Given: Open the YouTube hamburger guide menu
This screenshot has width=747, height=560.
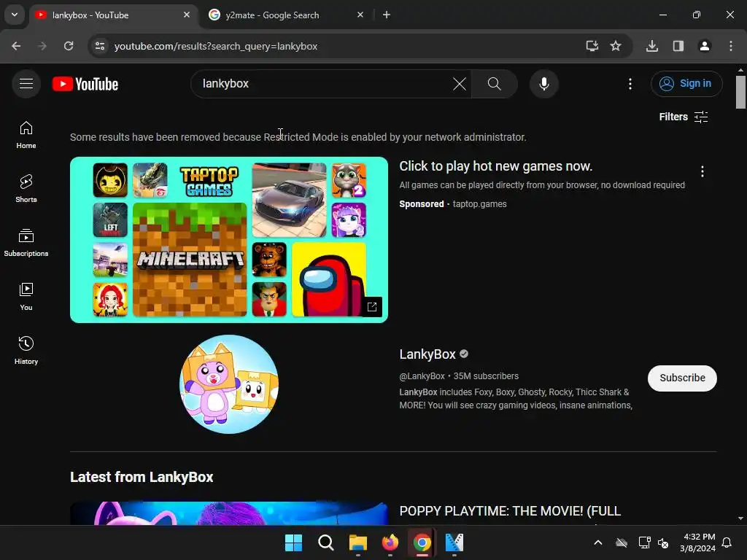Looking at the screenshot, I should pos(26,84).
